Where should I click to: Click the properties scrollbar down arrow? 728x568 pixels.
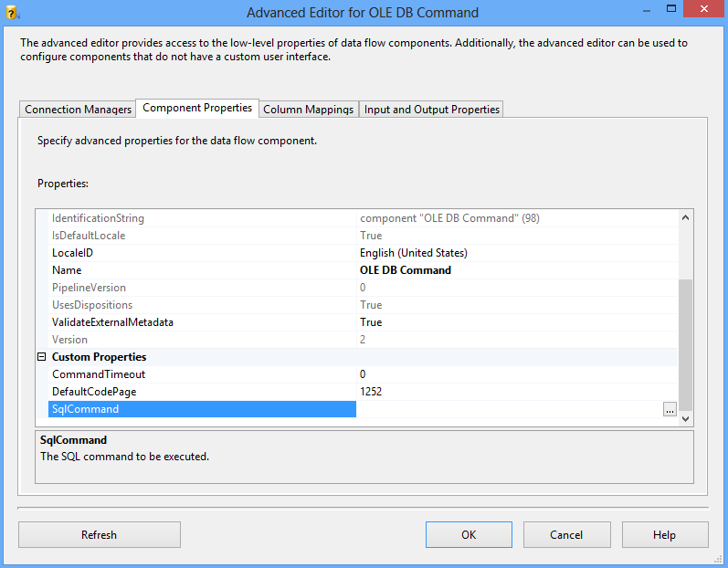[685, 418]
